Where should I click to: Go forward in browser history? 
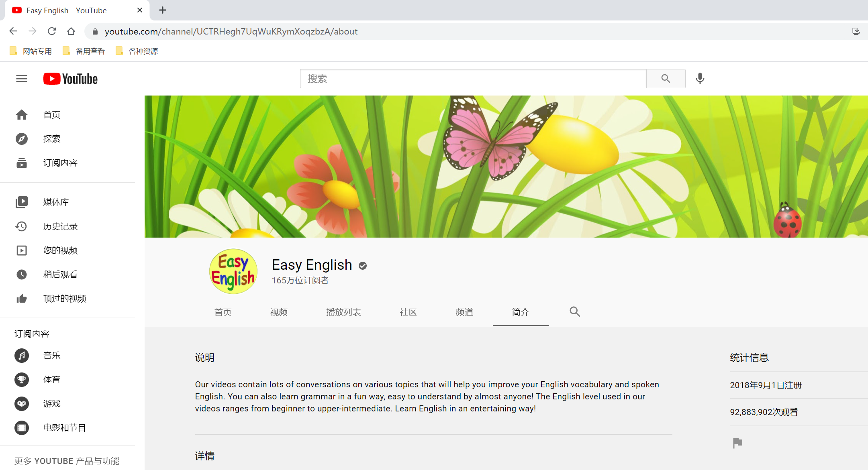point(33,31)
